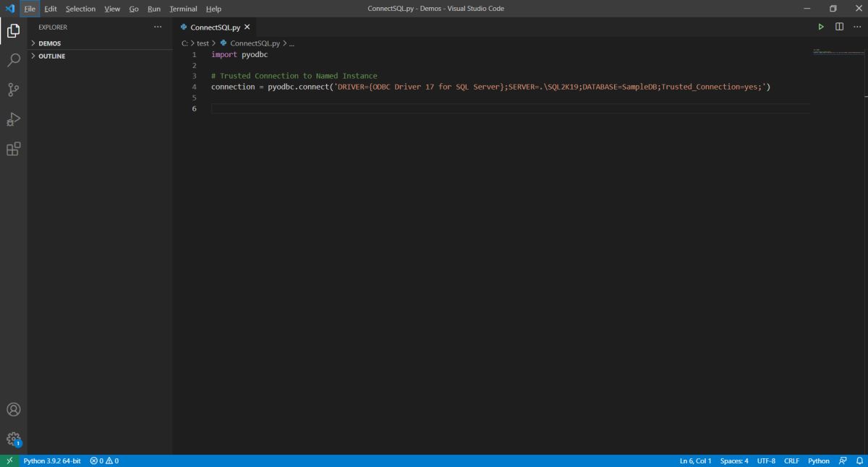Open the Explorer view icon
The image size is (868, 467).
pos(13,30)
